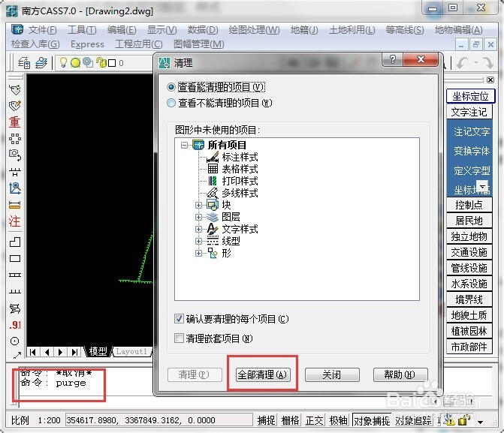
Task: Toggle the layer lightbulb on/off icon
Action: (x=63, y=62)
